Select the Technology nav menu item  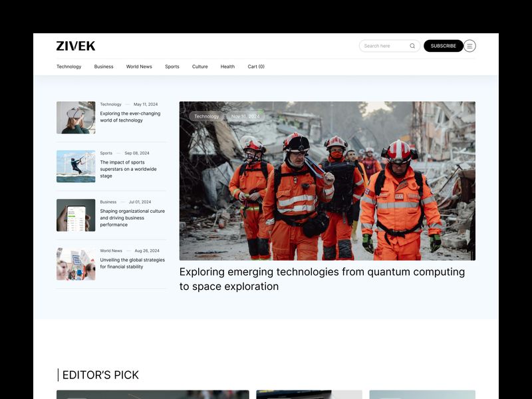69,66
